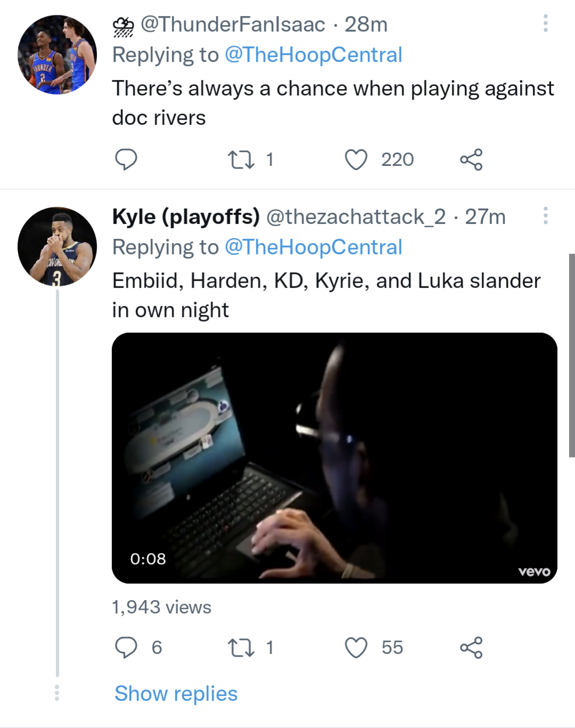The height and width of the screenshot is (728, 575).
Task: Open @TheHoopCentral link in first reply
Action: (313, 55)
